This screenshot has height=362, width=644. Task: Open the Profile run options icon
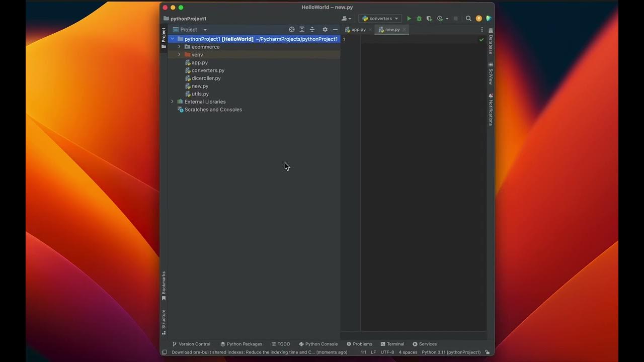[x=441, y=19]
